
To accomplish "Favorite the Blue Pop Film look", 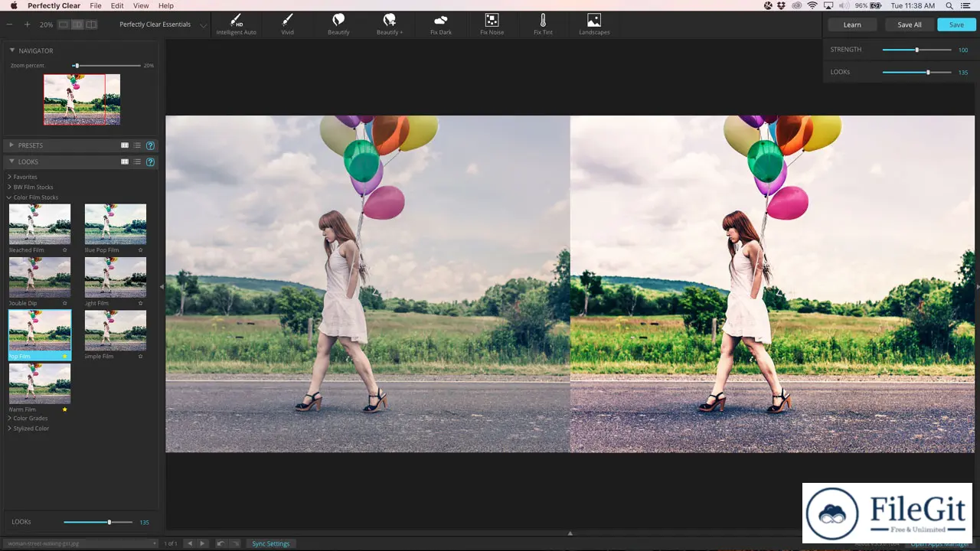I will click(141, 250).
